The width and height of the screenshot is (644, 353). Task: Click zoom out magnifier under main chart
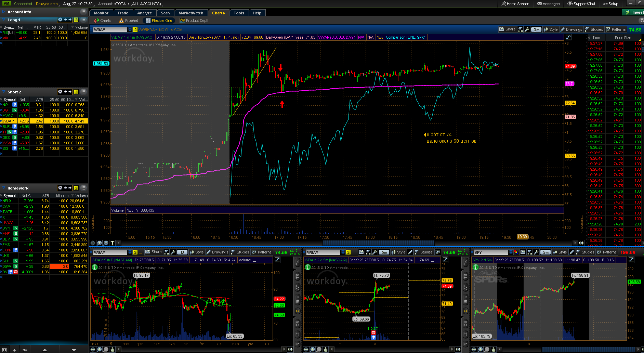pyautogui.click(x=106, y=243)
